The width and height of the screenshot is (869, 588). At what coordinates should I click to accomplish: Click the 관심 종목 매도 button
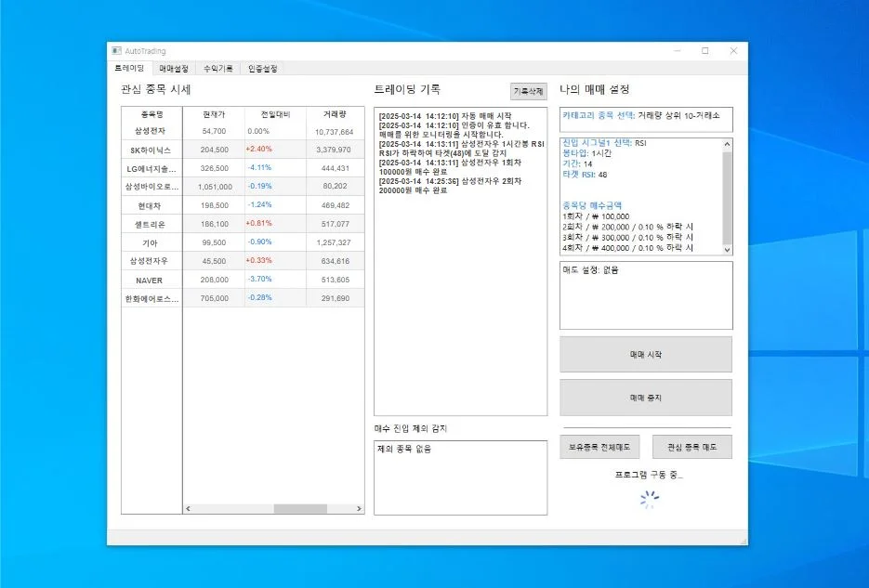click(x=691, y=447)
